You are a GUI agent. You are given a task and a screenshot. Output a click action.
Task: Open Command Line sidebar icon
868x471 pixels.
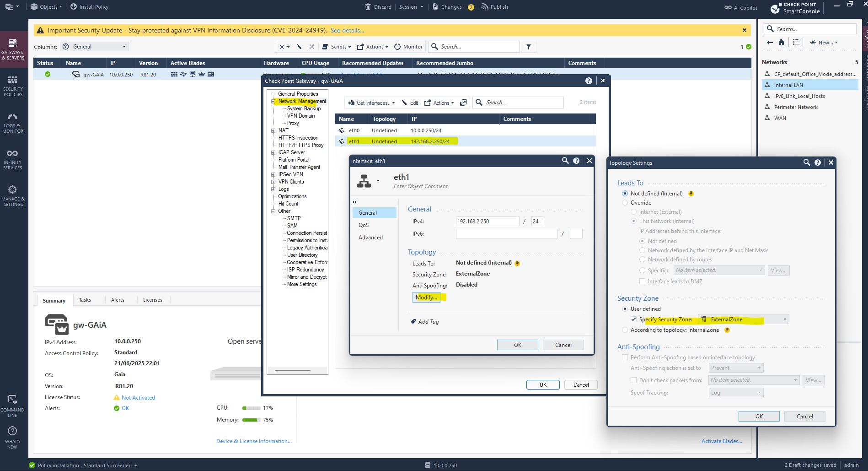[x=13, y=406]
